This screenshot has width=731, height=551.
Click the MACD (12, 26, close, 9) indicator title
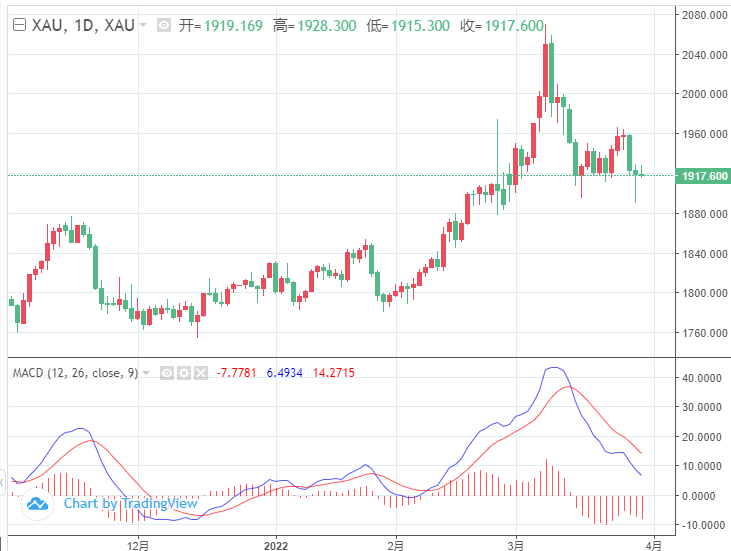[75, 373]
